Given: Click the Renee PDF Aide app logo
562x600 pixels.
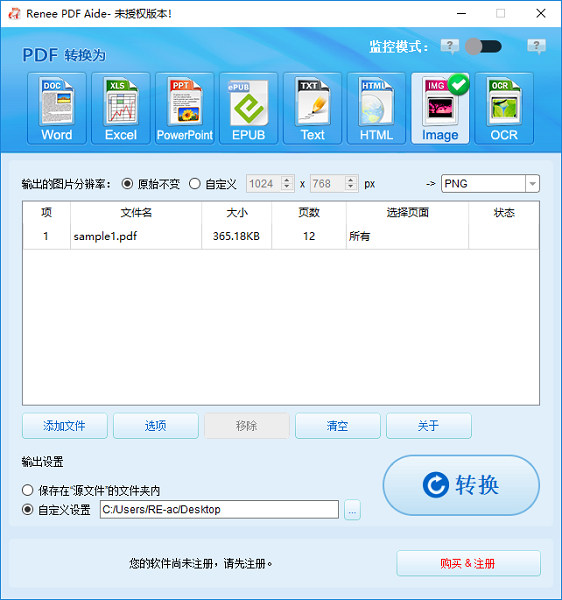Looking at the screenshot, I should pyautogui.click(x=14, y=13).
